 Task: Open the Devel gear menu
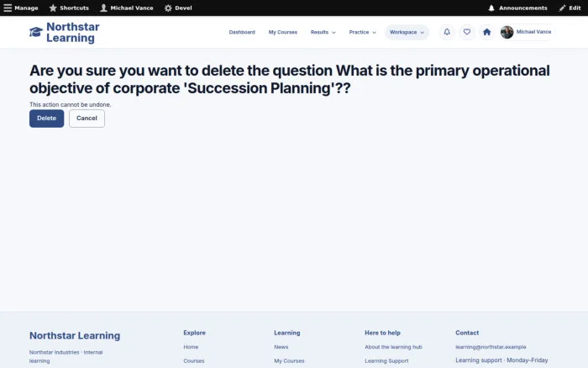tap(178, 8)
